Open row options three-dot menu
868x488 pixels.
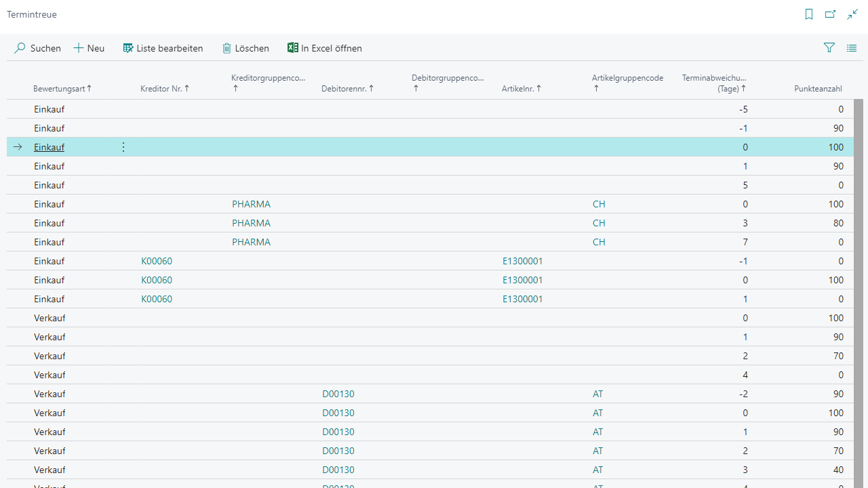[x=123, y=147]
